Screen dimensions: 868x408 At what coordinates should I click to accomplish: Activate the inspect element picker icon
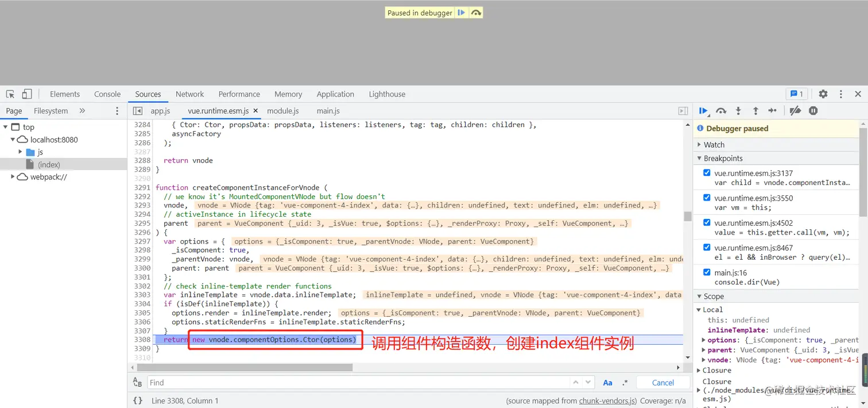coord(10,94)
